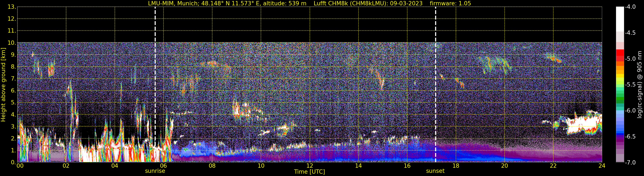Viewport: 644px width, 176px height.
Task: Click the x-axis tick label '00'
Action: click(x=20, y=166)
